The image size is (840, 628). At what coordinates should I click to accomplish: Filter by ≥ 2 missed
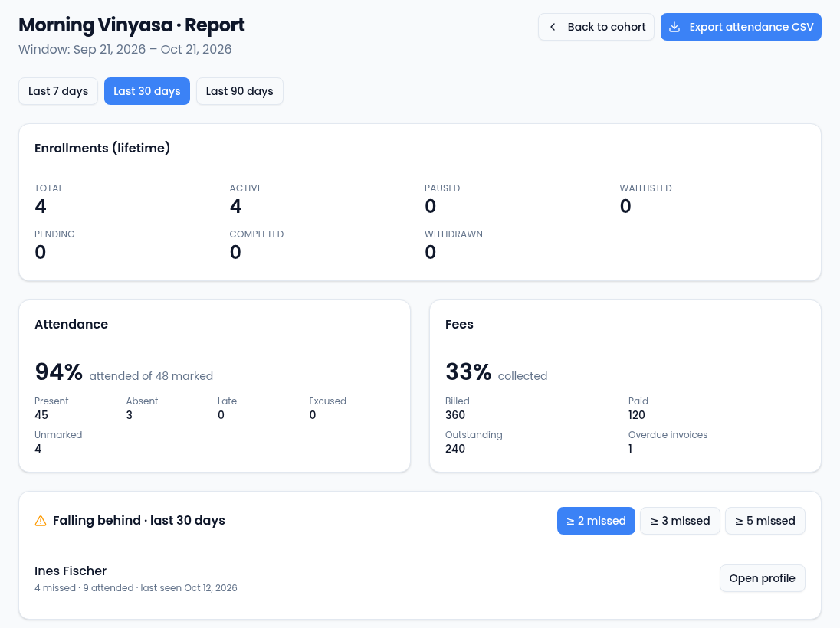pyautogui.click(x=596, y=521)
